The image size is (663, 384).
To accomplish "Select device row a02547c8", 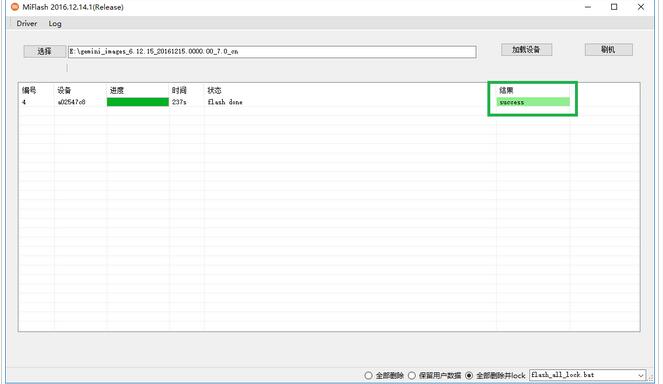I will [x=329, y=102].
